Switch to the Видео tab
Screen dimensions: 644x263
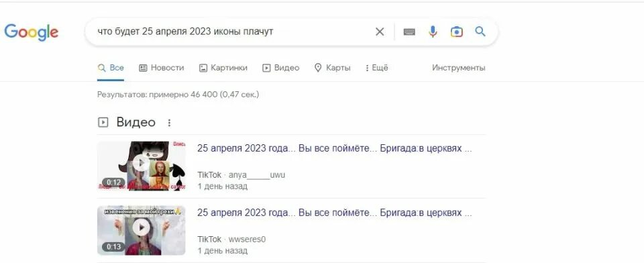281,68
